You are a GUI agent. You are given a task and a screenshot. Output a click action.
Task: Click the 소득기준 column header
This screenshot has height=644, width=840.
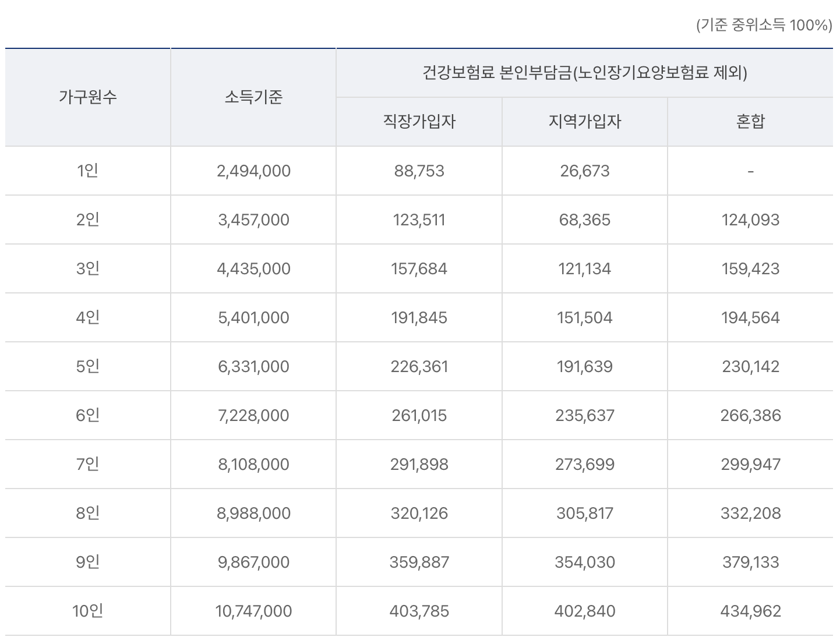(253, 97)
